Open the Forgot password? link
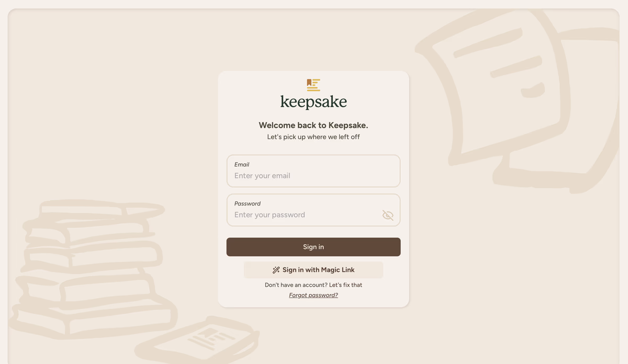The image size is (628, 364). [x=313, y=295]
